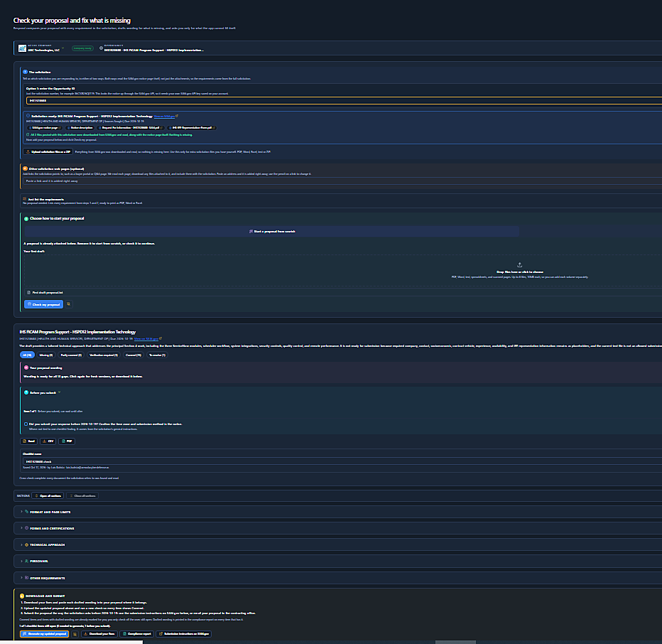The image size is (662, 644).
Task: Click the Forms and Certifications section icon
Action: [x=26, y=528]
